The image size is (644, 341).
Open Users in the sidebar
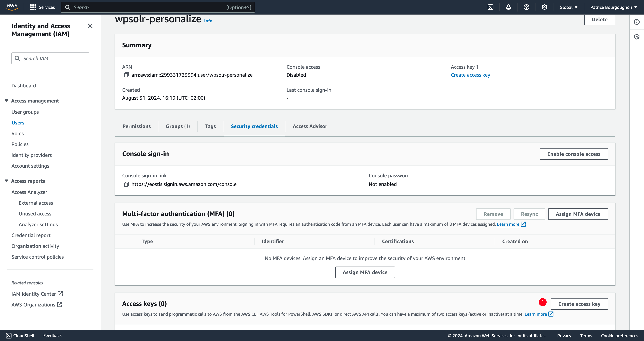(x=18, y=123)
